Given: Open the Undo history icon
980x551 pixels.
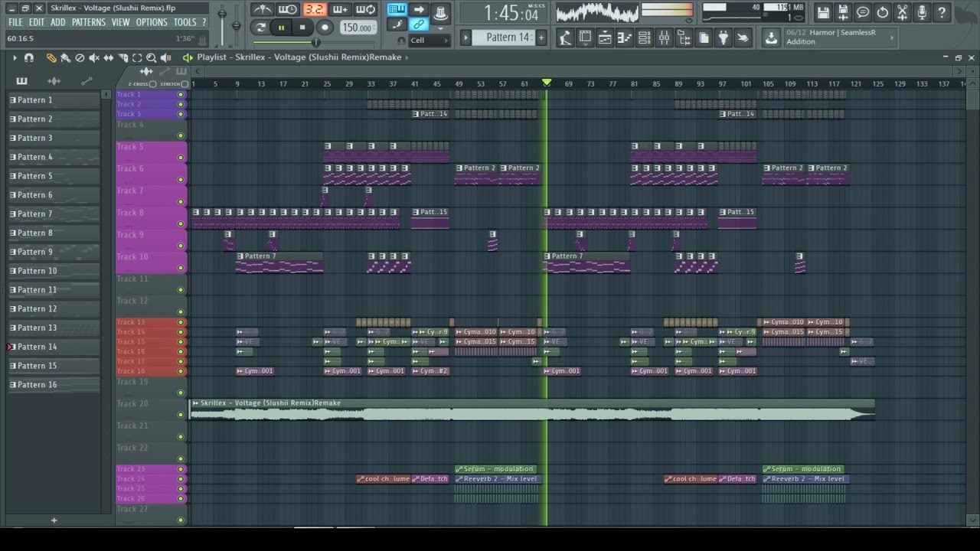Looking at the screenshot, I should (x=883, y=12).
